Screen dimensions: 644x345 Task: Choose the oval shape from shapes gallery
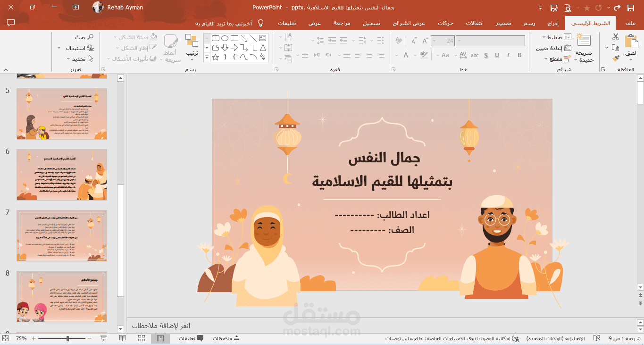point(225,38)
